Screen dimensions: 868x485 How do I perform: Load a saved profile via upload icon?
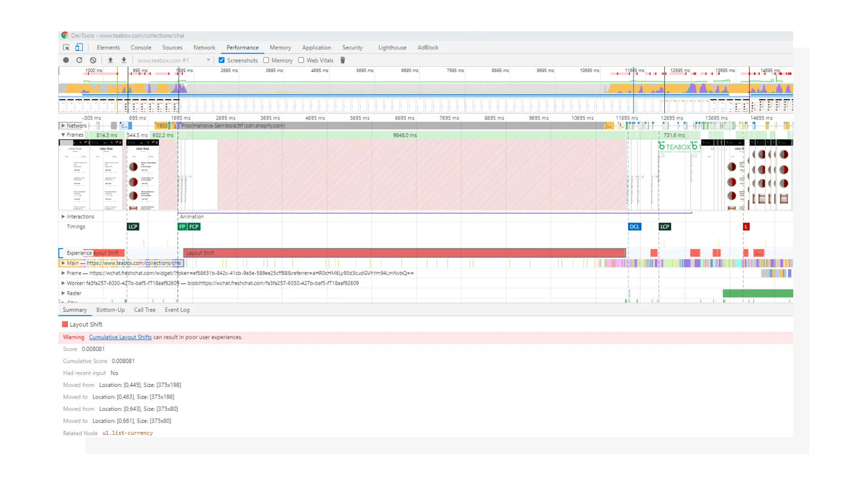tap(111, 60)
